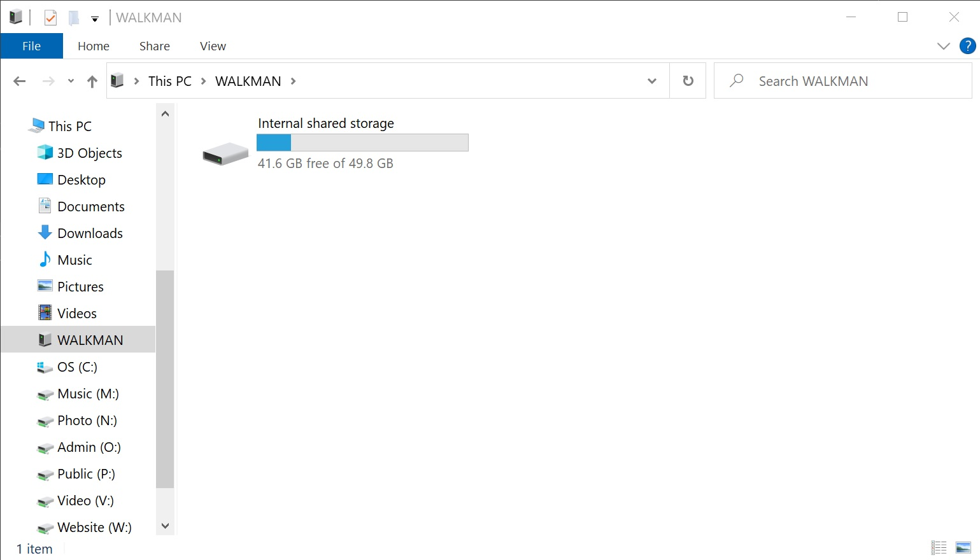This screenshot has height=560, width=980.
Task: Click the Documents page icon
Action: tap(45, 206)
